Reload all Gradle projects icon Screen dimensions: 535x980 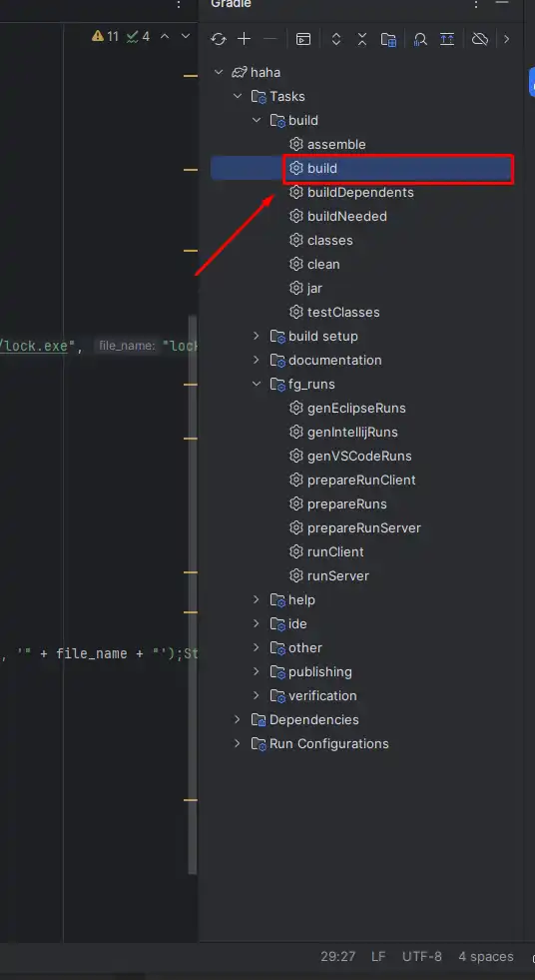click(x=218, y=39)
